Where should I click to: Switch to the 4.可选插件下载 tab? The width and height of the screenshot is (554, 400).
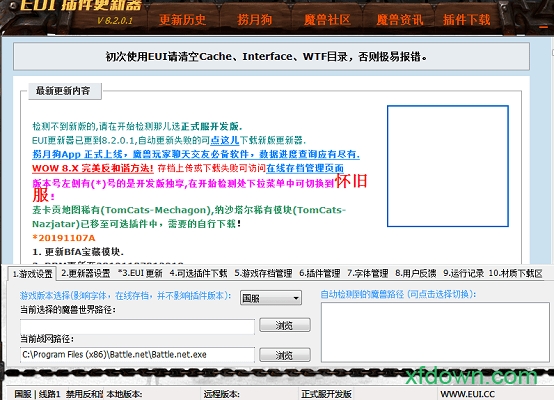coord(198,273)
